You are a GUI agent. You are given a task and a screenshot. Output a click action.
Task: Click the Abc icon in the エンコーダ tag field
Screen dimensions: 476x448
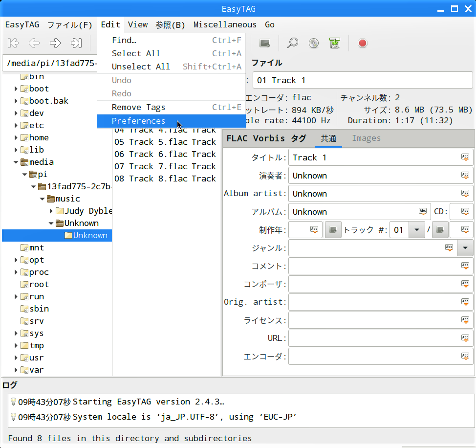click(x=465, y=356)
